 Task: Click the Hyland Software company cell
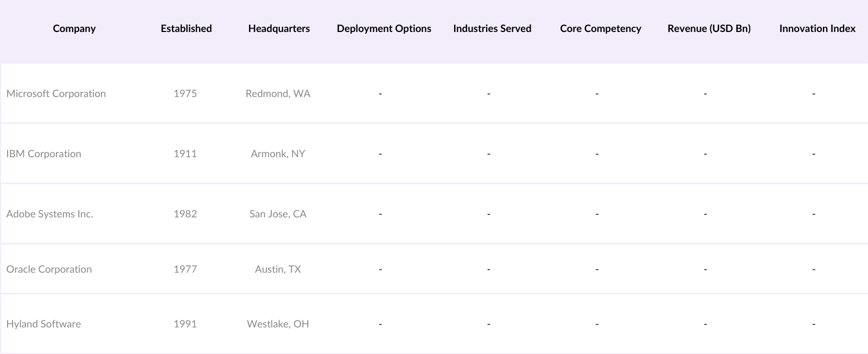tap(43, 324)
